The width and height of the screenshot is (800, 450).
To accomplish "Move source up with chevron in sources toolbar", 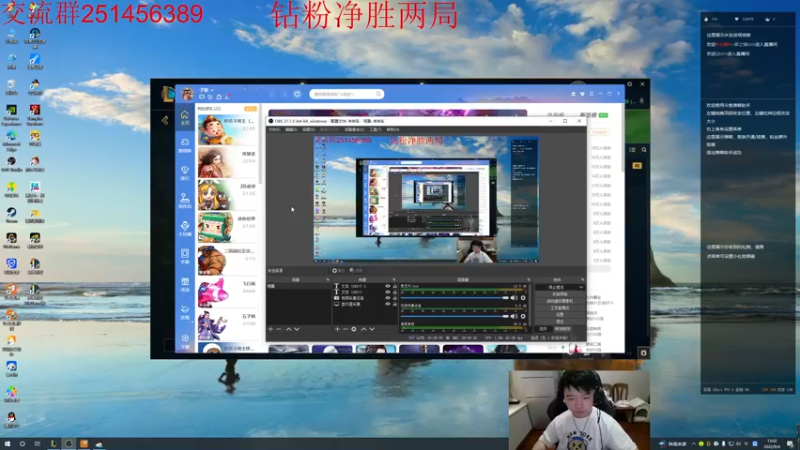I will click(x=364, y=329).
